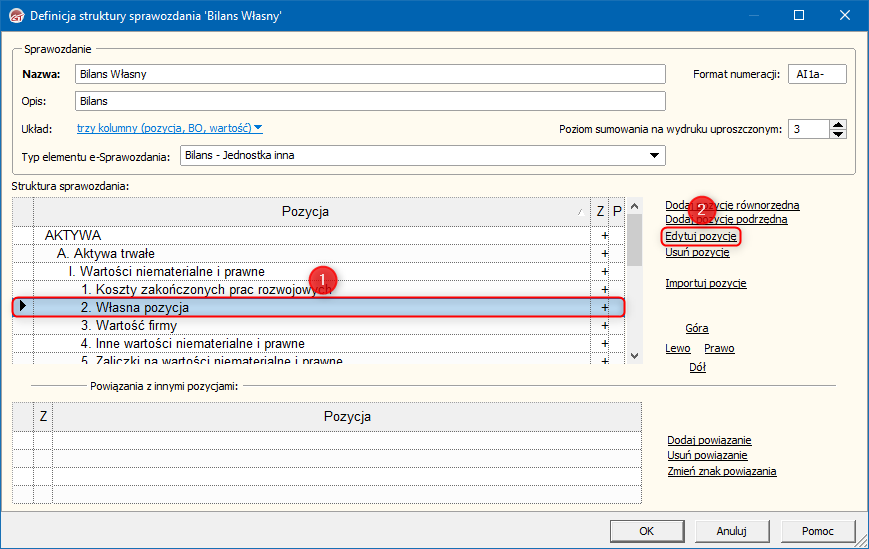Click the plus sign in the Wartość firmy row
869x549 pixels.
pyautogui.click(x=604, y=326)
